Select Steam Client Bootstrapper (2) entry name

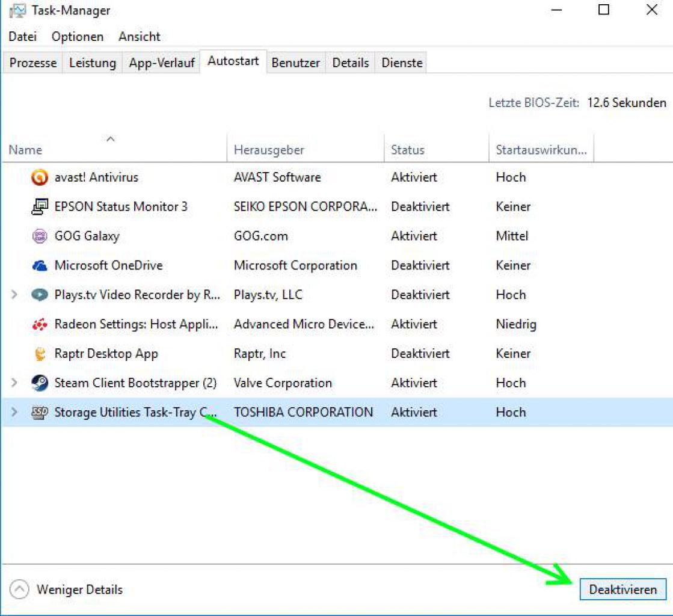click(x=135, y=383)
